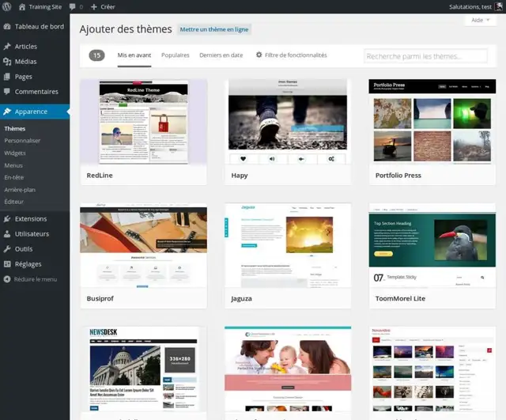Click the Commentaires bubble icon in sidebar
Image resolution: width=506 pixels, height=420 pixels.
pos(7,92)
